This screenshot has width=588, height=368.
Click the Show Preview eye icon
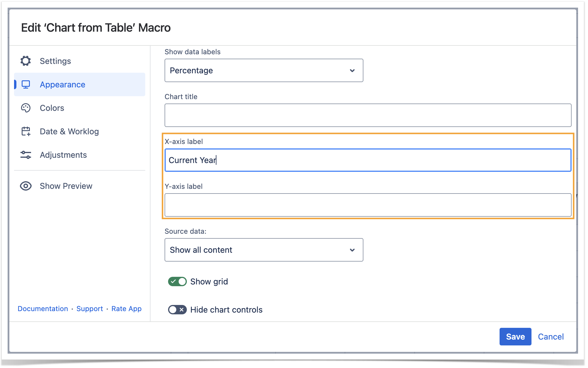tap(26, 186)
